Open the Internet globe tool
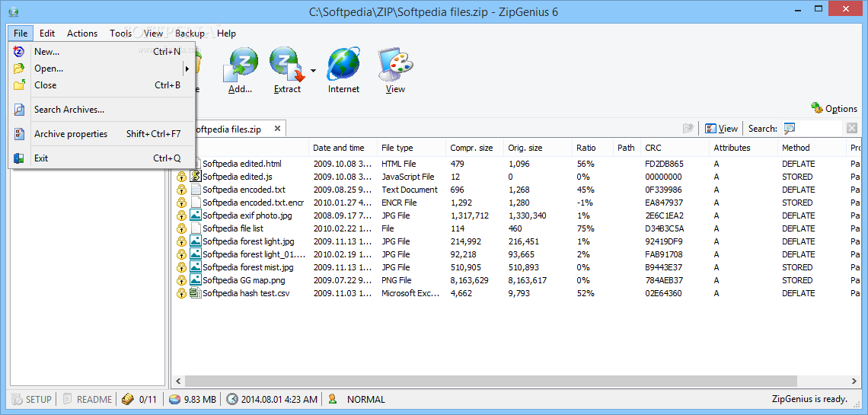 tap(343, 65)
